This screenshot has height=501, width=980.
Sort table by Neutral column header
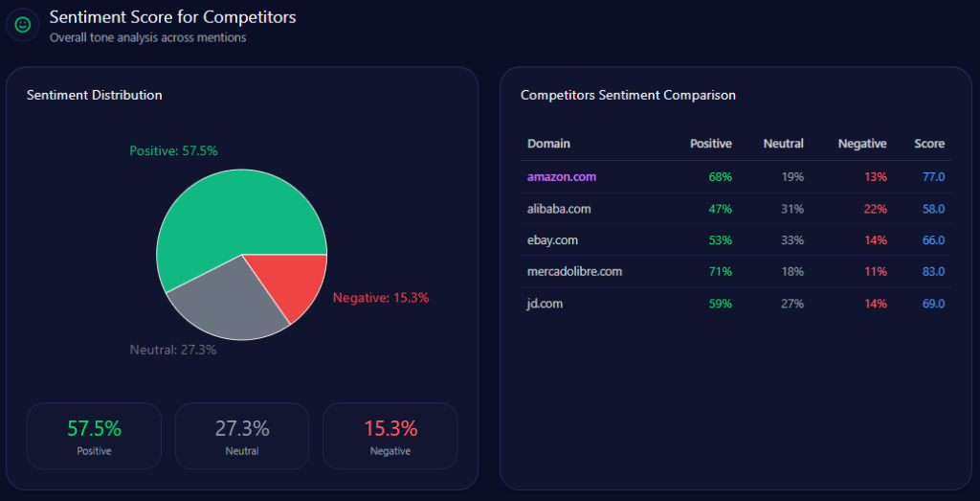point(783,144)
